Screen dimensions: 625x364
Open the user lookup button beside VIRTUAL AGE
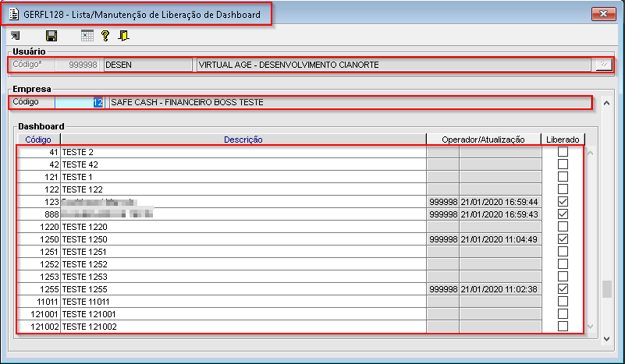tap(604, 65)
